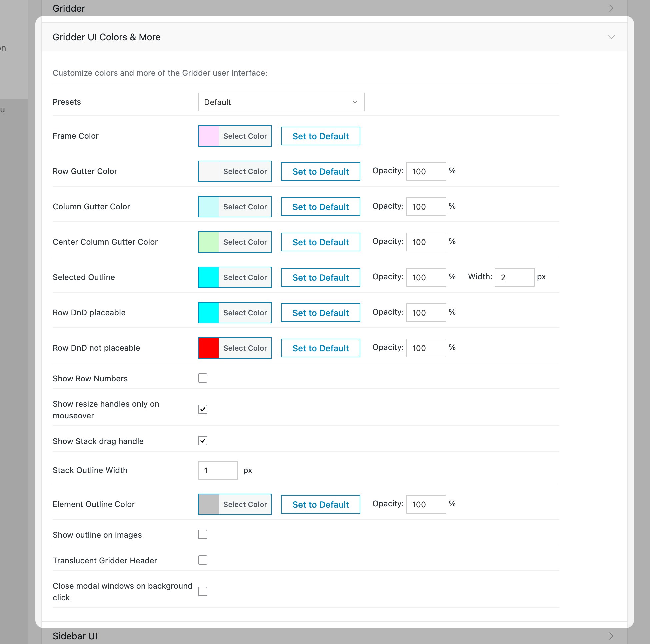Click the Selected Outline cyan swatch

(209, 277)
